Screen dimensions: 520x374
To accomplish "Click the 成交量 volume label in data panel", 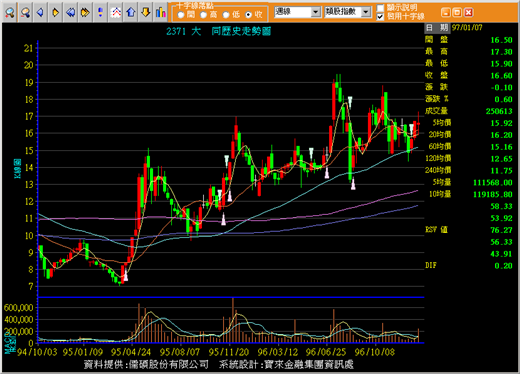I will pos(436,111).
